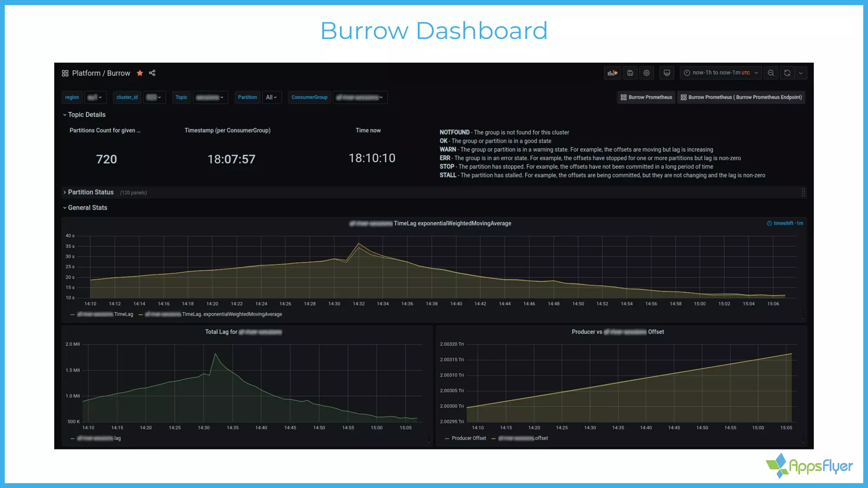Open the time range picker now-1h to now-1m

click(x=721, y=73)
